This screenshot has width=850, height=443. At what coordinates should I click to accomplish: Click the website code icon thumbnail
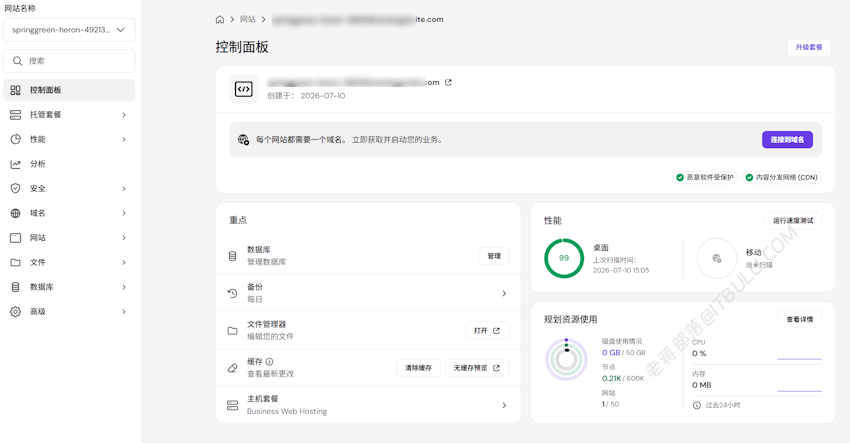coord(243,89)
